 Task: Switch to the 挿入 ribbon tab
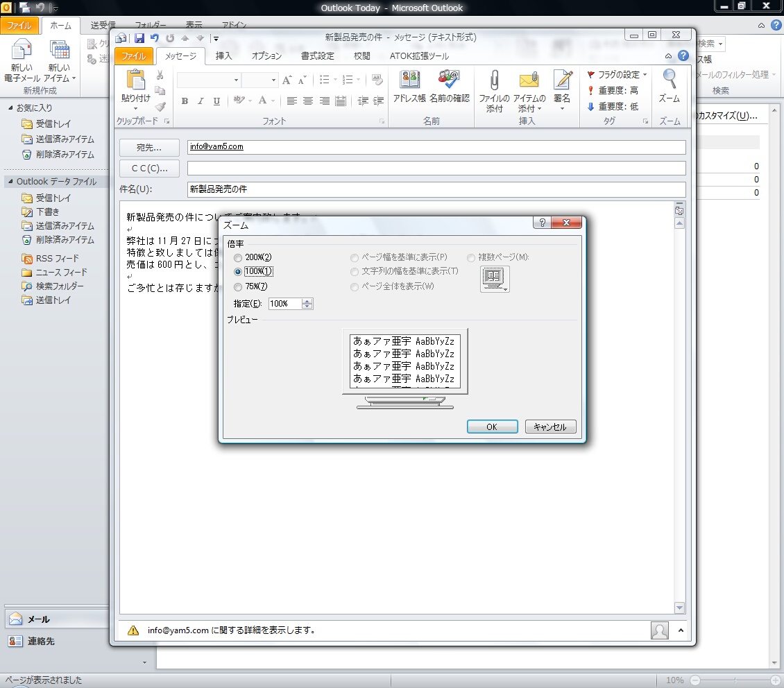pos(223,56)
